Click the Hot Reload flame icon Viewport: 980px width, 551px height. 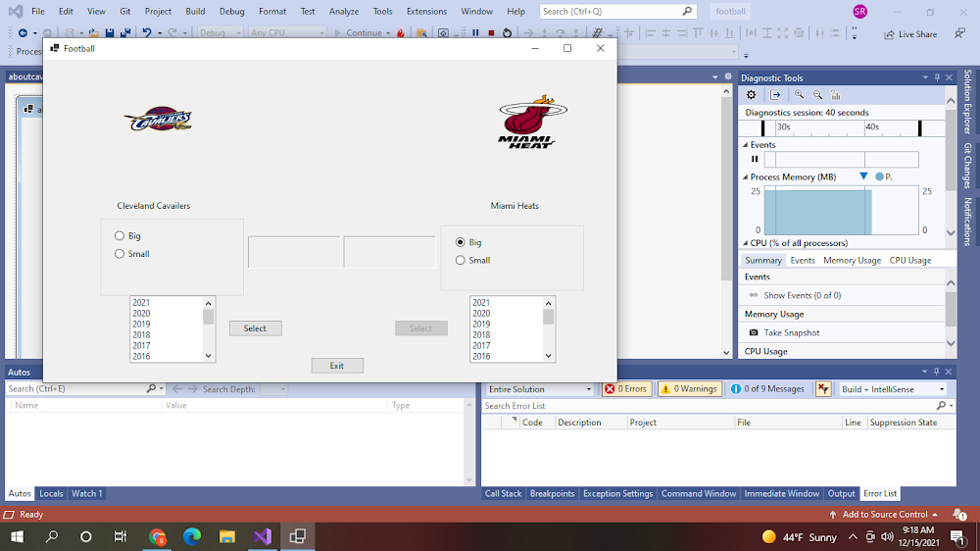[401, 33]
